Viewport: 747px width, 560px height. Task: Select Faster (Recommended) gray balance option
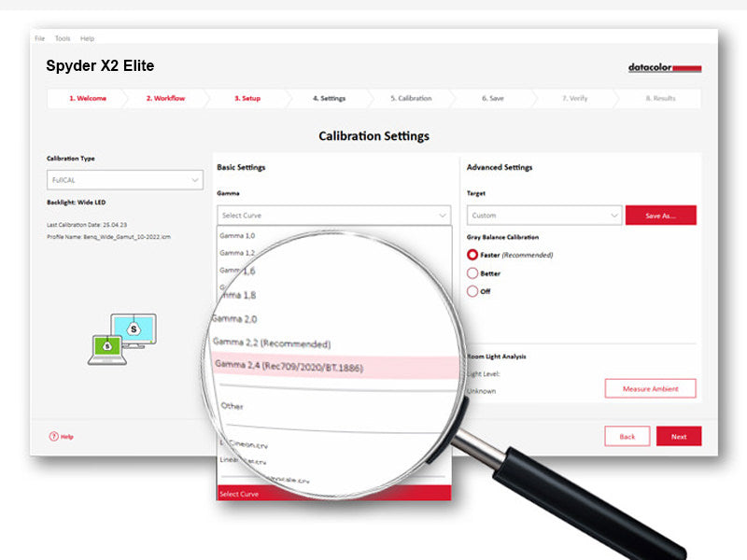[x=472, y=255]
